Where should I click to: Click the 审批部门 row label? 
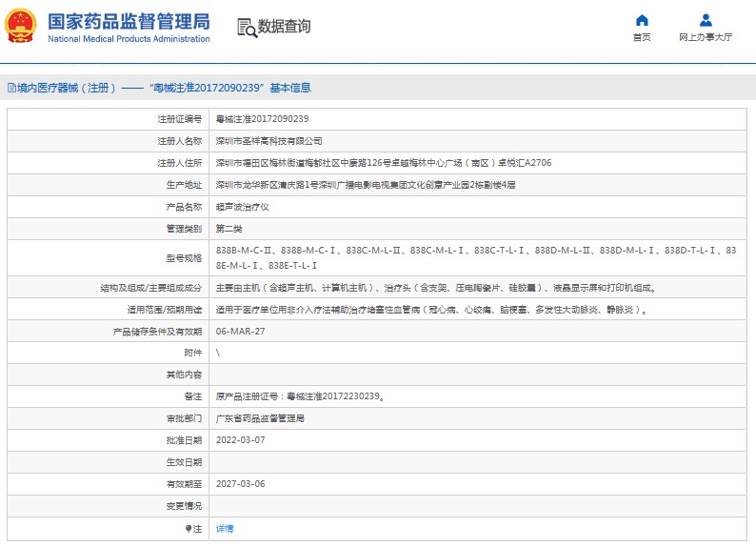[184, 418]
